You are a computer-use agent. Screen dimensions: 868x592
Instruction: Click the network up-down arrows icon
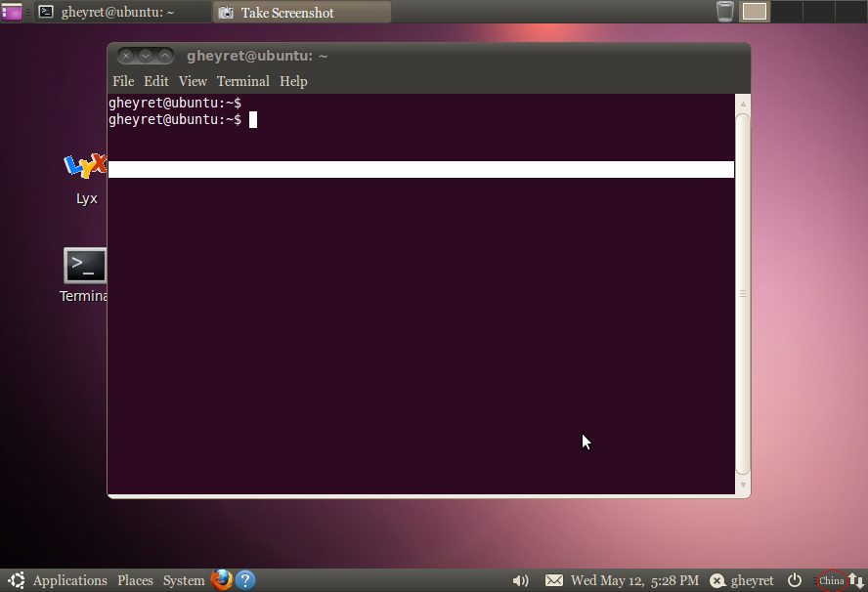click(x=856, y=580)
